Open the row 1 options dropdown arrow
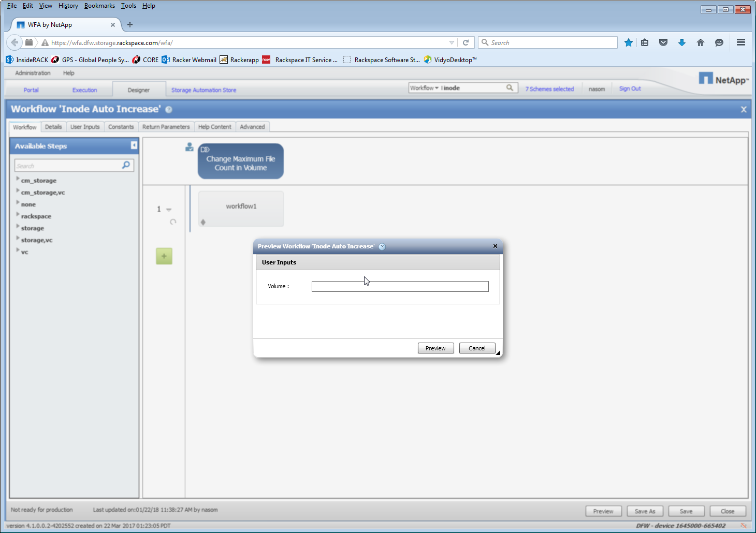This screenshot has width=756, height=533. coord(169,210)
